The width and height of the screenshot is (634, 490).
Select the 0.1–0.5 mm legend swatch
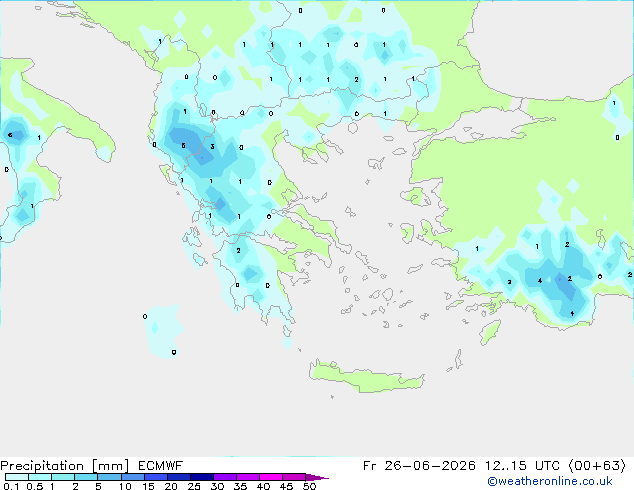[x=17, y=477]
